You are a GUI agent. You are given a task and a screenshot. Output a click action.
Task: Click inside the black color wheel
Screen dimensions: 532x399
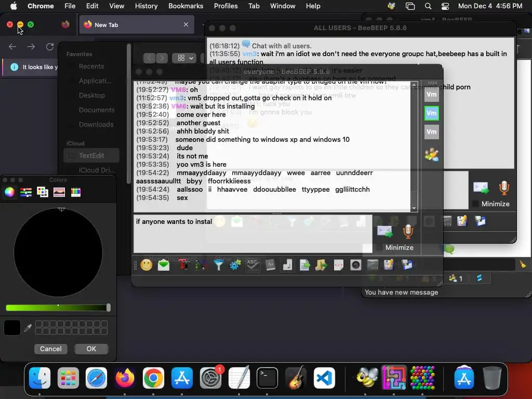pos(58,253)
